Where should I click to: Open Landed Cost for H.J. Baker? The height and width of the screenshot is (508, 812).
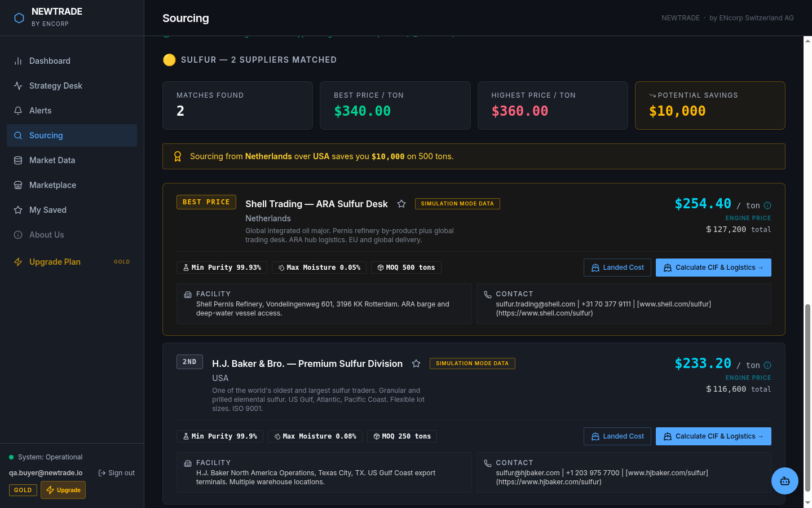click(617, 436)
